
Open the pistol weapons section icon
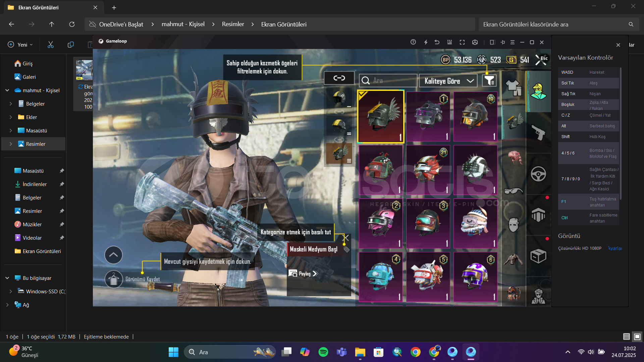(x=538, y=132)
